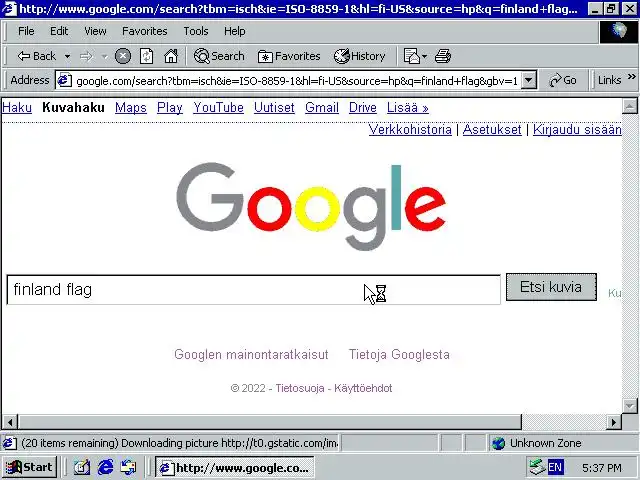The width and height of the screenshot is (640, 480).
Task: Open the Tools menu
Action: (x=196, y=31)
